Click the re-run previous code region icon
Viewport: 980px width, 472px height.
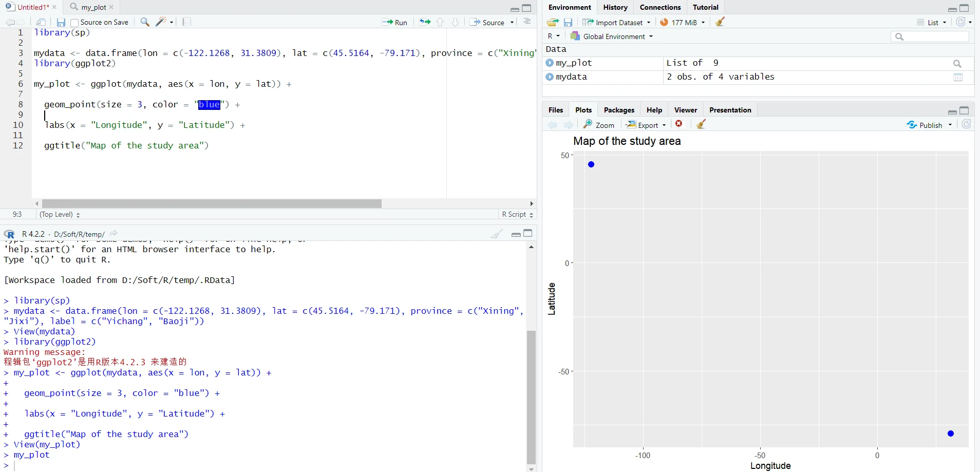click(425, 22)
